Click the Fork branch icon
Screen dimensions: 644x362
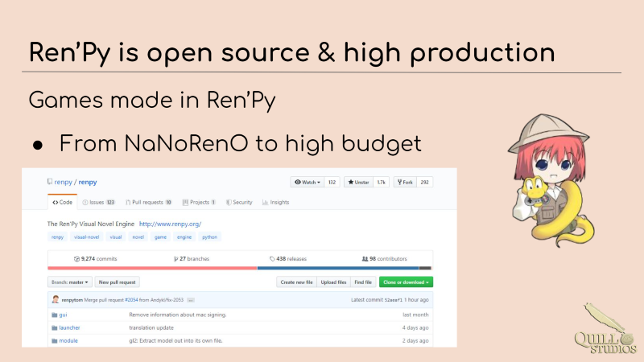coord(399,183)
